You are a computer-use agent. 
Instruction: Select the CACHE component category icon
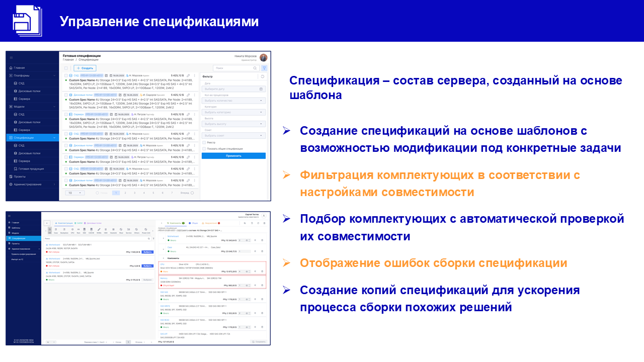coord(91,231)
